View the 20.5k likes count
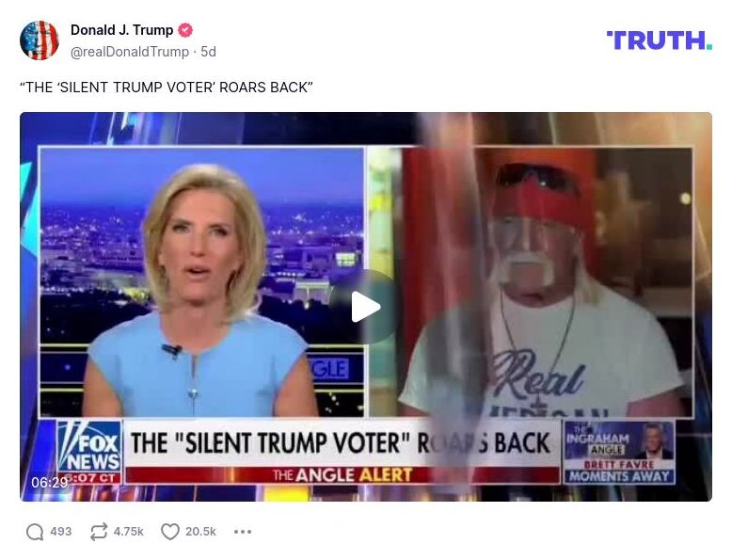Viewport: 732px width, 560px height. coord(200,532)
